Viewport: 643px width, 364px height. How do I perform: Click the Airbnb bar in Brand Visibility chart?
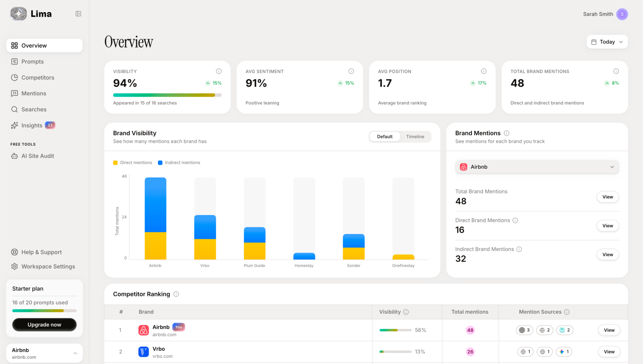click(x=155, y=218)
